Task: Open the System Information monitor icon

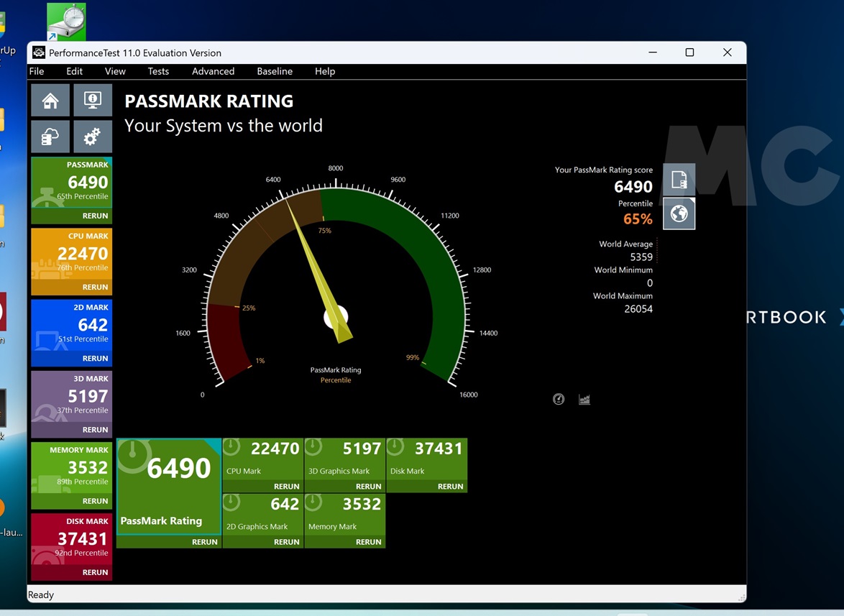Action: coord(93,101)
